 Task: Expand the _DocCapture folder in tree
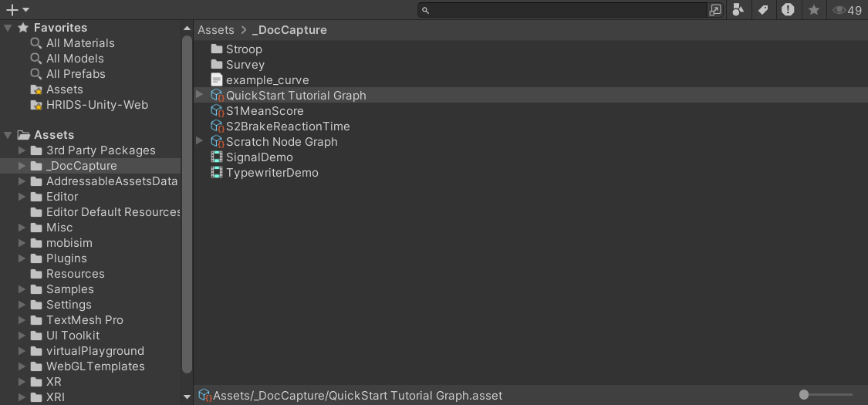pos(22,166)
